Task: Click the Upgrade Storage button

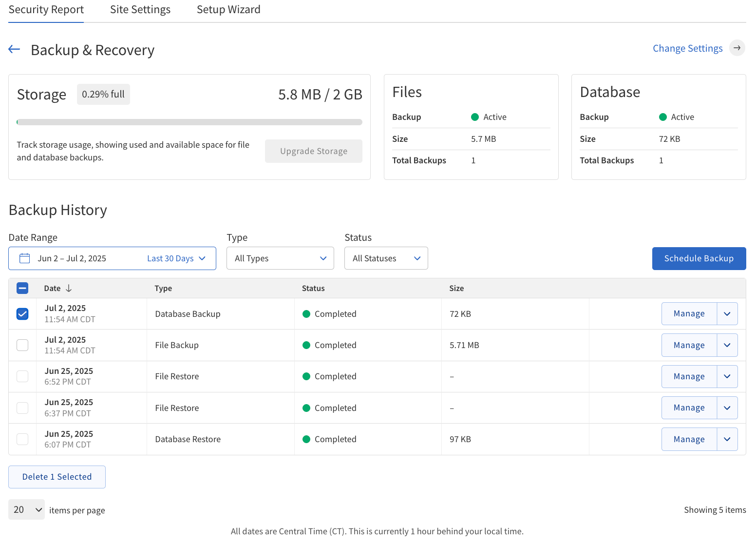Action: pyautogui.click(x=314, y=151)
